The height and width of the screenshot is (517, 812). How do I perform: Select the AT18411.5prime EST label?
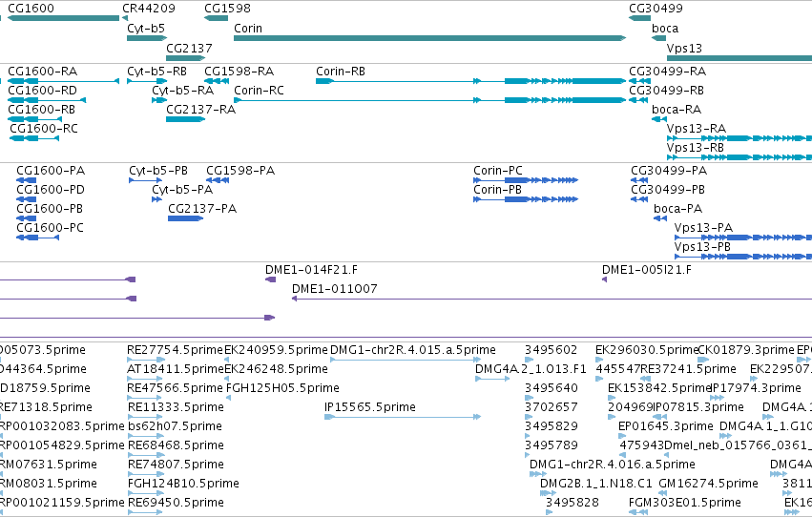[x=175, y=369]
